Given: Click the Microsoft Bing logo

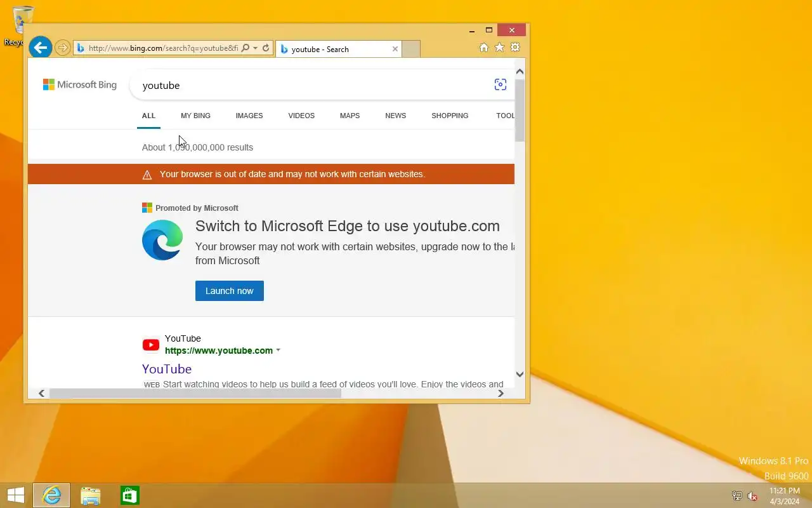Looking at the screenshot, I should point(80,84).
